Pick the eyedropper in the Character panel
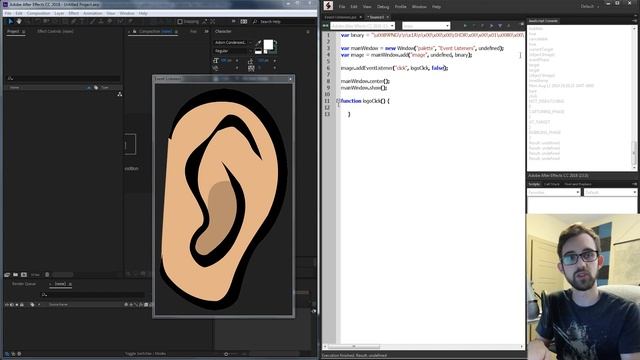Screen dimensions: 640x360 tap(258, 42)
